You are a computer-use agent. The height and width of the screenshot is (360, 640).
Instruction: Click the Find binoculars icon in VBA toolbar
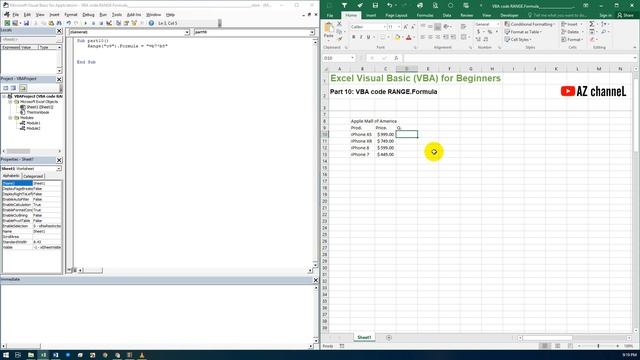tap(59, 23)
